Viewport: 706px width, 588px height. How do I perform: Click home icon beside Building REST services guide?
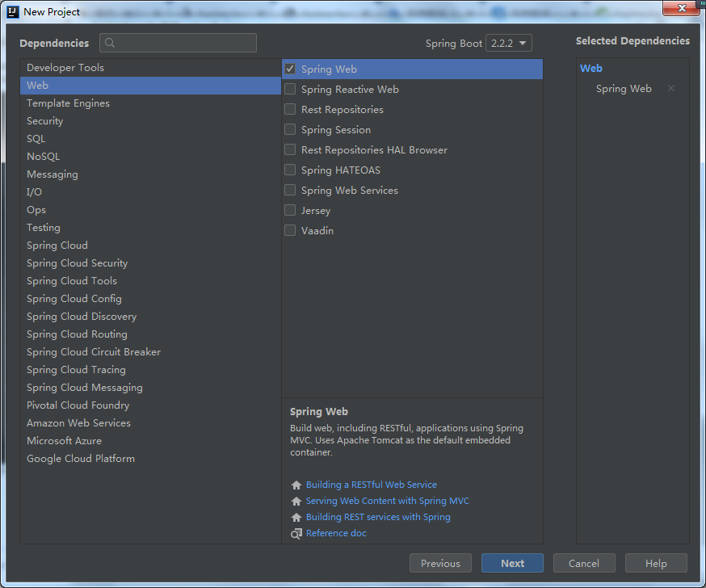pos(296,518)
